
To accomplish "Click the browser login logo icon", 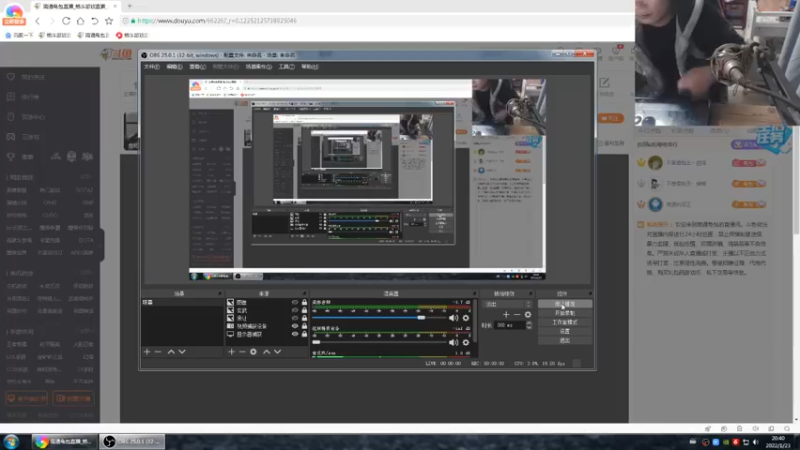I will [14, 14].
